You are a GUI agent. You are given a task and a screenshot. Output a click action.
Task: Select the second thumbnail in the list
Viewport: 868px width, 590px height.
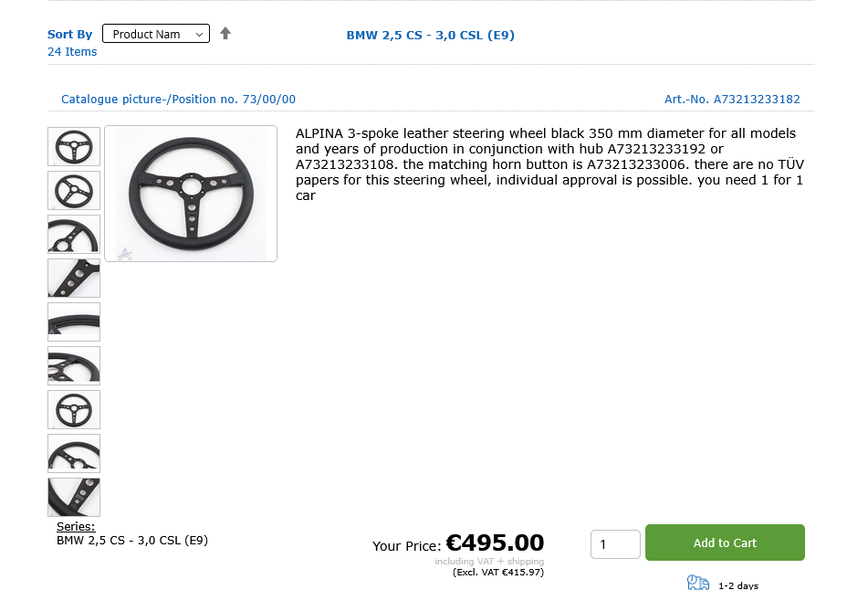pos(74,191)
